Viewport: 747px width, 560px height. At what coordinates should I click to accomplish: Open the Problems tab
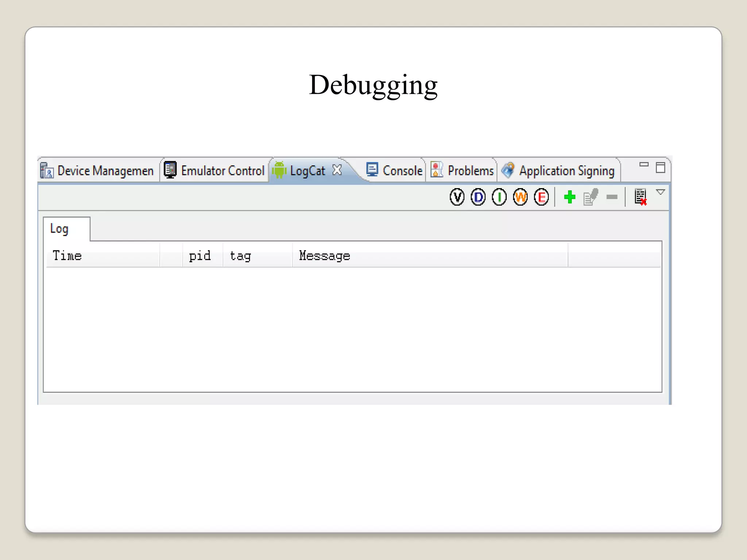tap(462, 170)
